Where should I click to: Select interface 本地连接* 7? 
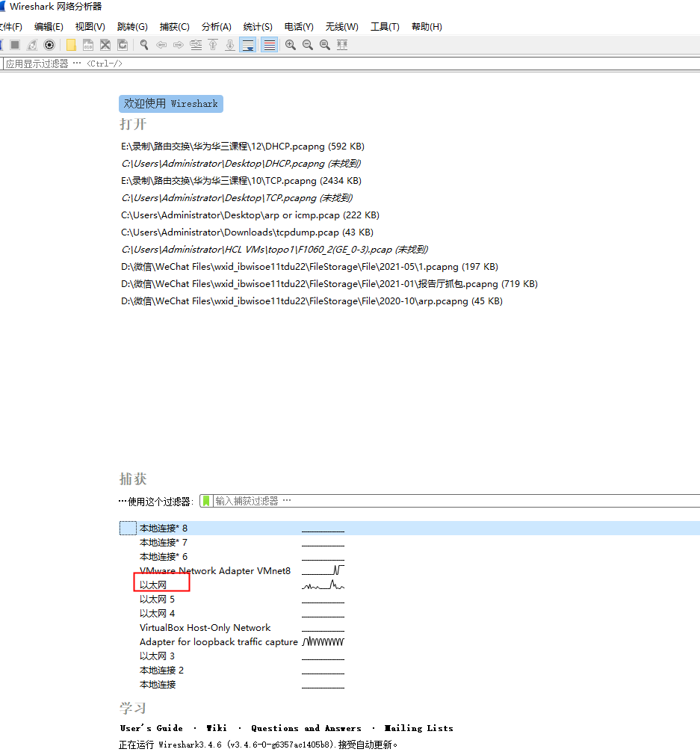(x=163, y=543)
